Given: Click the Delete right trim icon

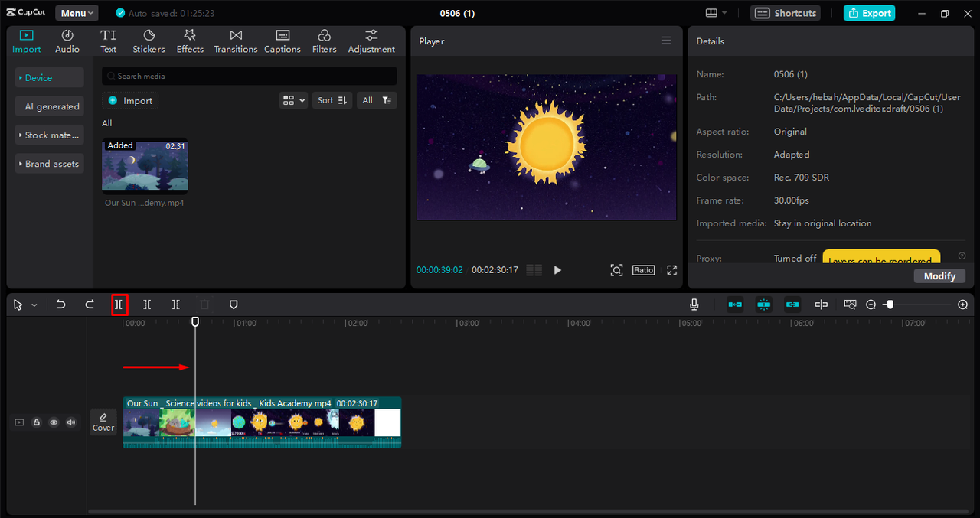Looking at the screenshot, I should pyautogui.click(x=175, y=305).
